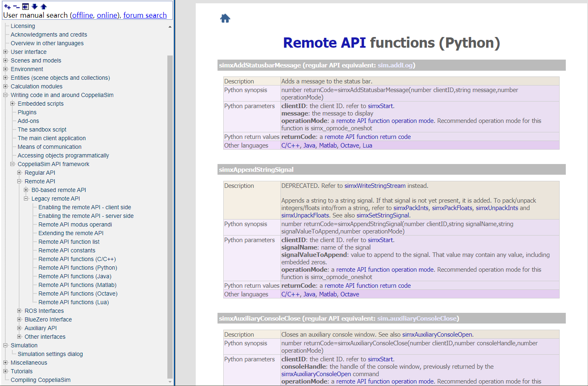Click the down arrow navigation icon
The image size is (588, 386).
click(35, 7)
